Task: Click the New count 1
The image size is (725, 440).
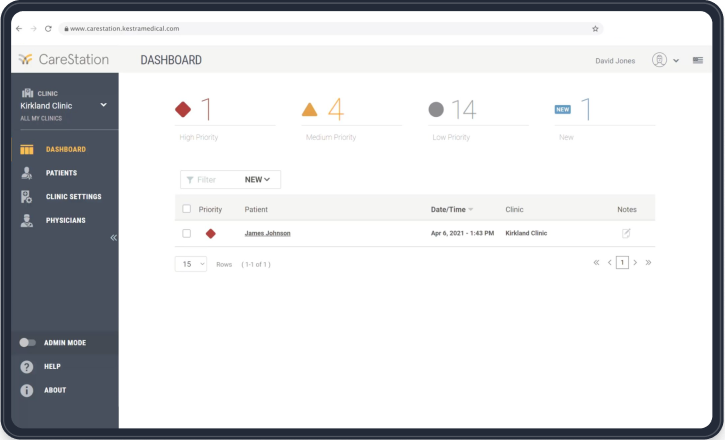Action: pyautogui.click(x=586, y=110)
